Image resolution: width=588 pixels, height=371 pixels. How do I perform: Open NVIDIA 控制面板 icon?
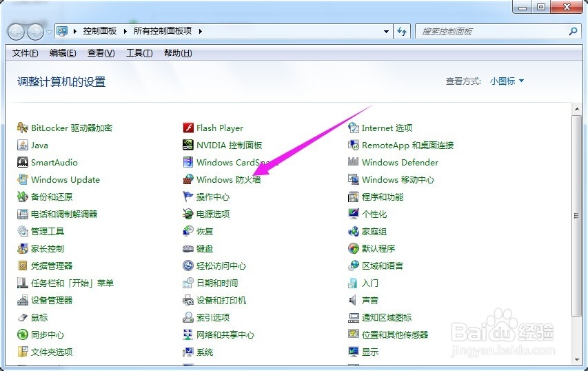tap(188, 146)
